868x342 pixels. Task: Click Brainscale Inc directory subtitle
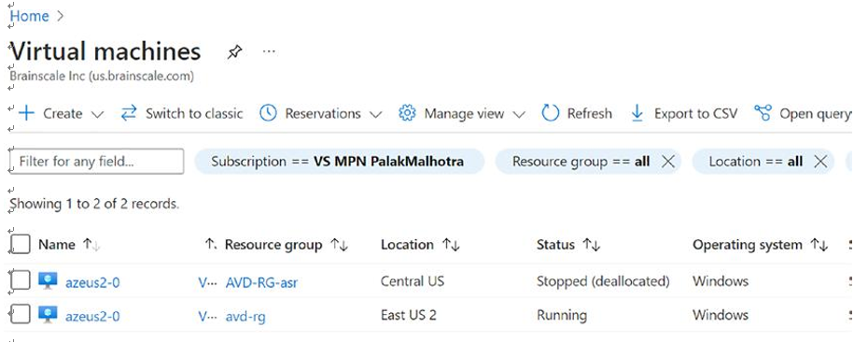pyautogui.click(x=102, y=76)
